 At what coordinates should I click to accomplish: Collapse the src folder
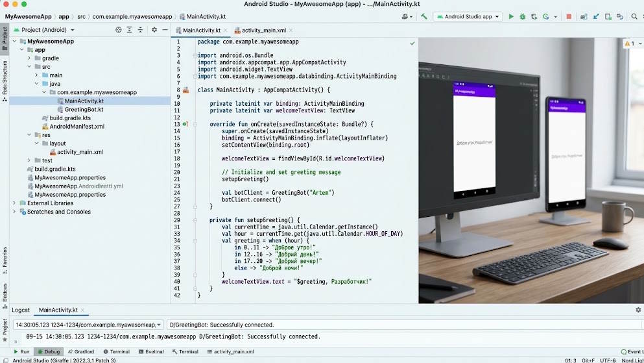coord(29,67)
